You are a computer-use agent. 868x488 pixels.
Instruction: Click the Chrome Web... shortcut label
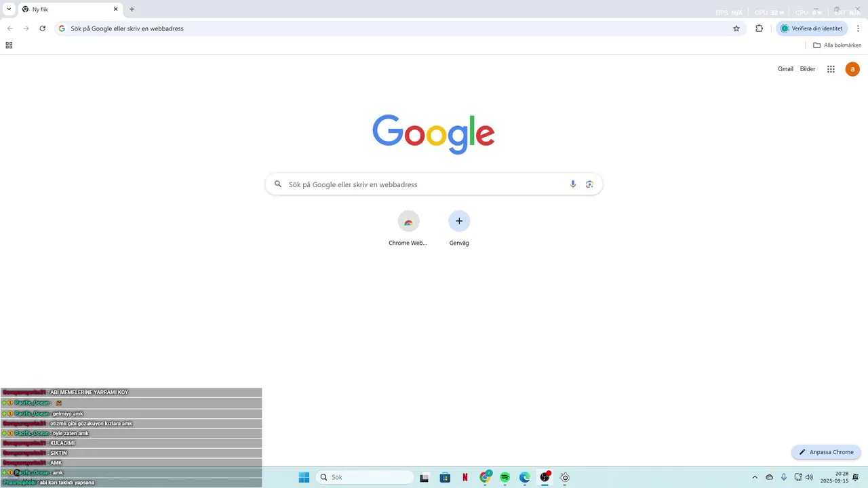408,243
